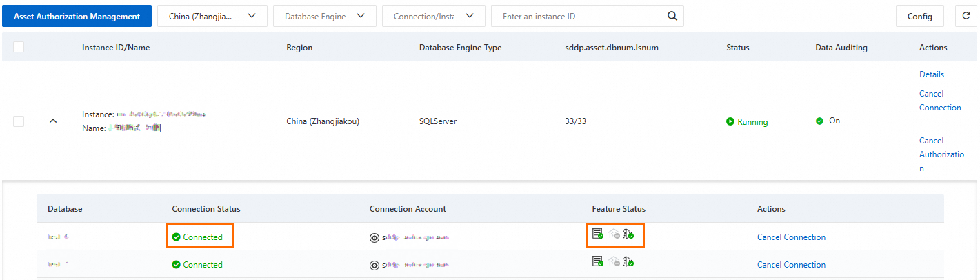Click the search magnifier icon
The image size is (980, 280).
[672, 16]
